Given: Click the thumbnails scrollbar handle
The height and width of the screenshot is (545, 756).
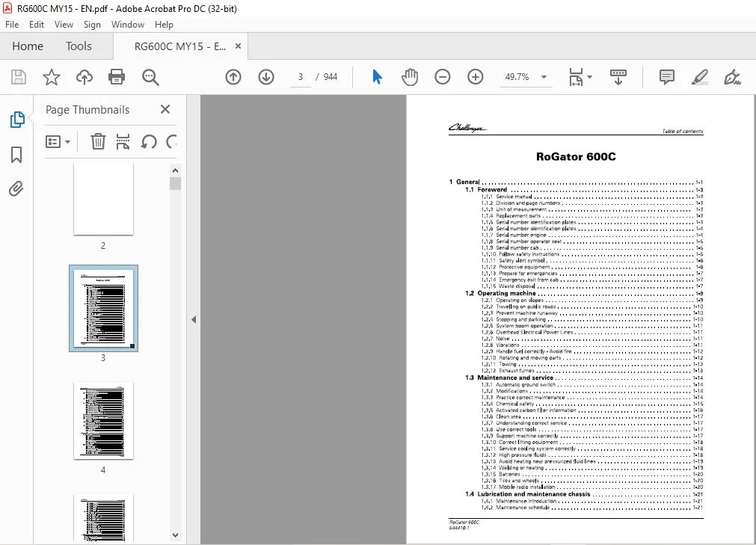Looking at the screenshot, I should (x=176, y=184).
